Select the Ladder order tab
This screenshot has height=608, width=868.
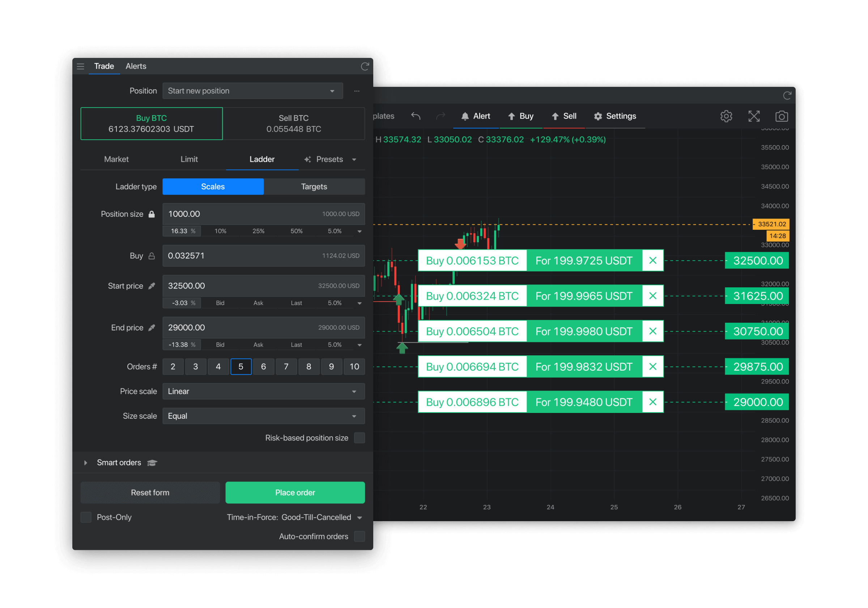[262, 160]
